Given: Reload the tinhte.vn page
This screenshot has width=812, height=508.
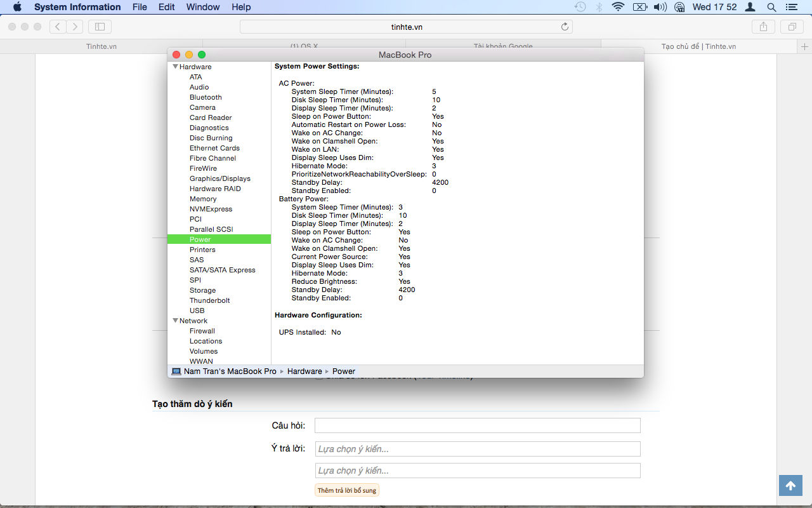Looking at the screenshot, I should (x=565, y=27).
